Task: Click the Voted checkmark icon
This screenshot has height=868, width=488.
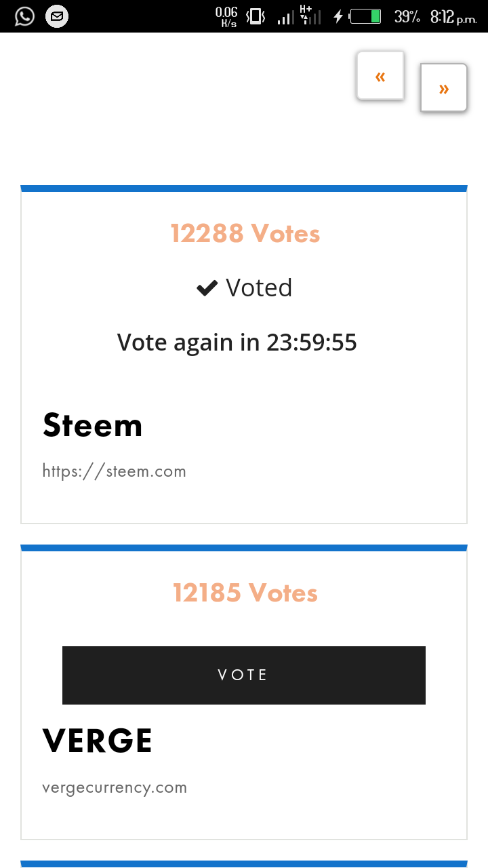Action: point(206,289)
